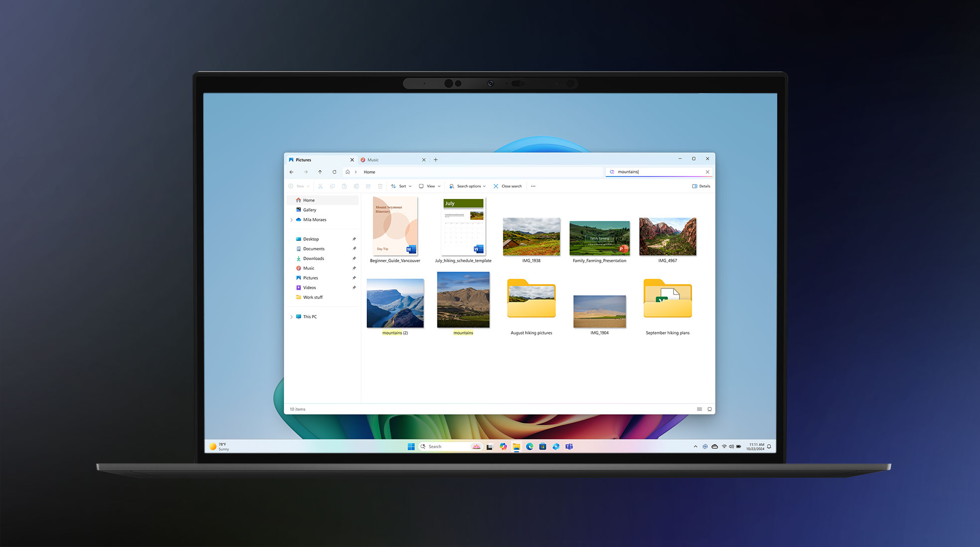
Task: Click Close search
Action: pyautogui.click(x=508, y=186)
